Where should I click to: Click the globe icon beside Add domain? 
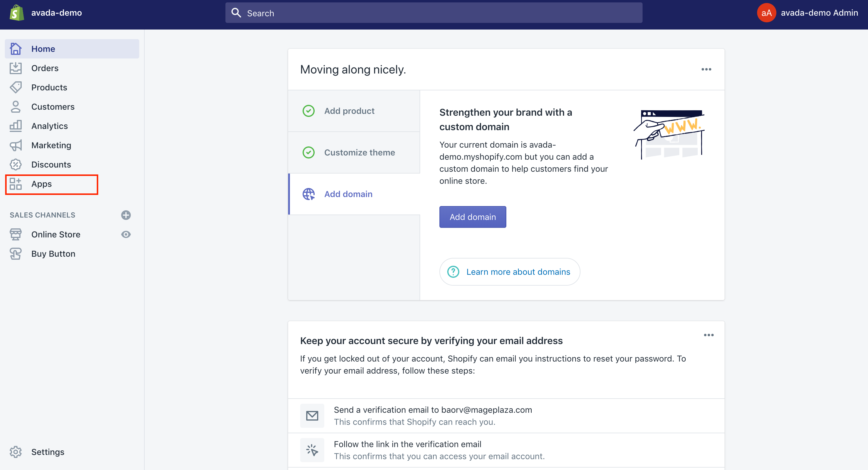308,194
